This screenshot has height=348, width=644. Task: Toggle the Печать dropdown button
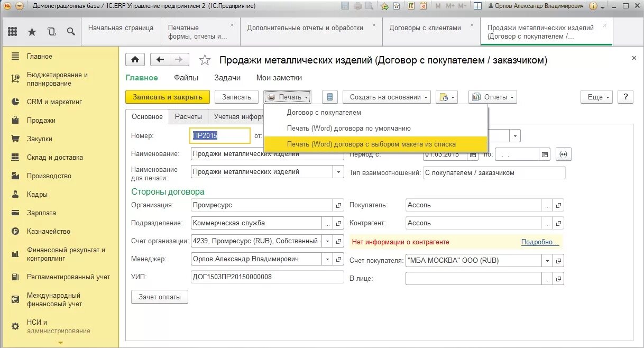click(x=288, y=97)
